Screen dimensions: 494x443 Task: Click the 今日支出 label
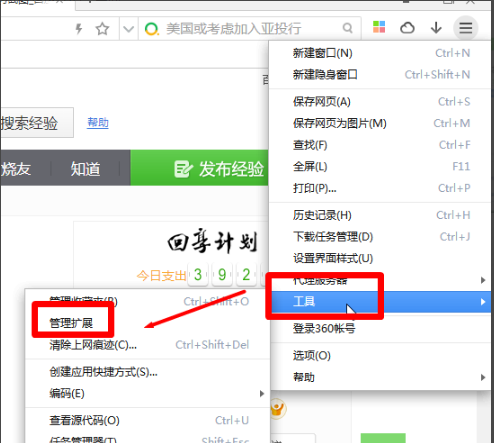point(161,276)
